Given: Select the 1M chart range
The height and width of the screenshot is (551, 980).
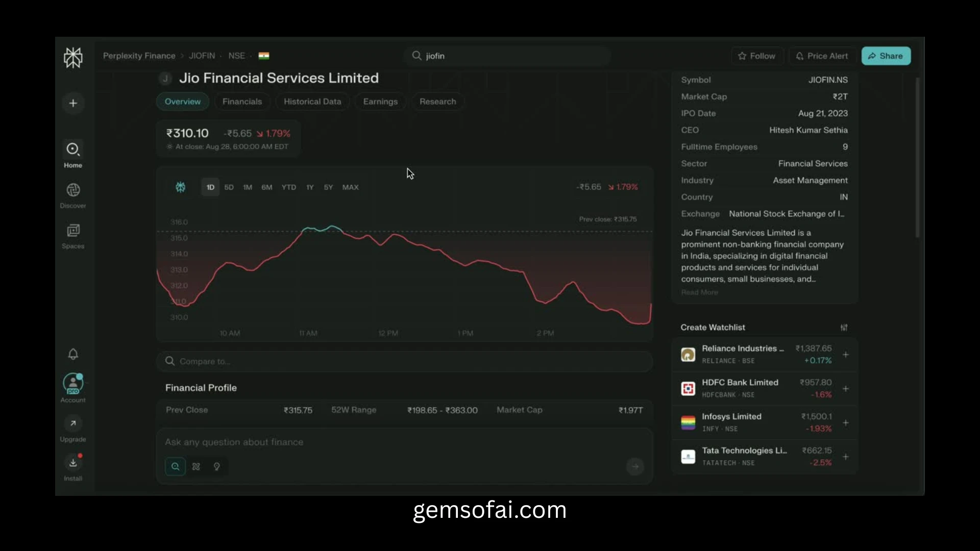Looking at the screenshot, I should click(248, 187).
